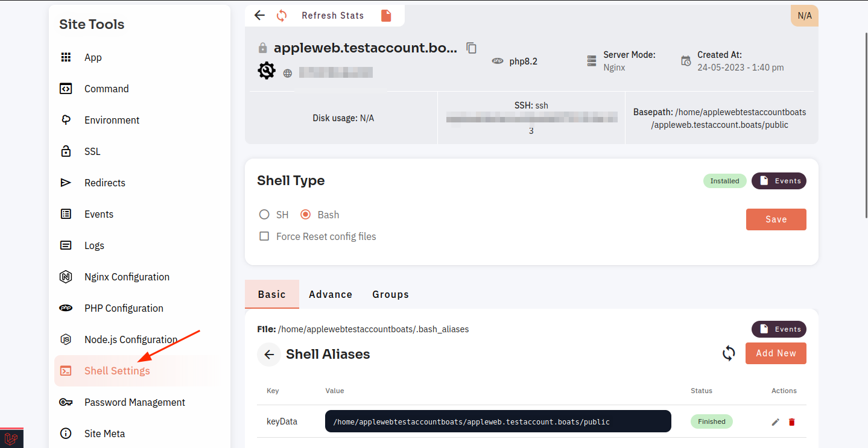Click the Installed status badge

pyautogui.click(x=724, y=181)
